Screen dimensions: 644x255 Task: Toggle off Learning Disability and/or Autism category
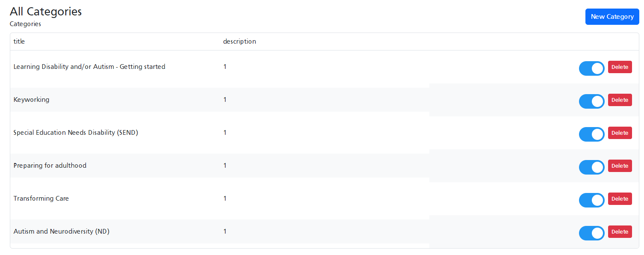coord(591,68)
